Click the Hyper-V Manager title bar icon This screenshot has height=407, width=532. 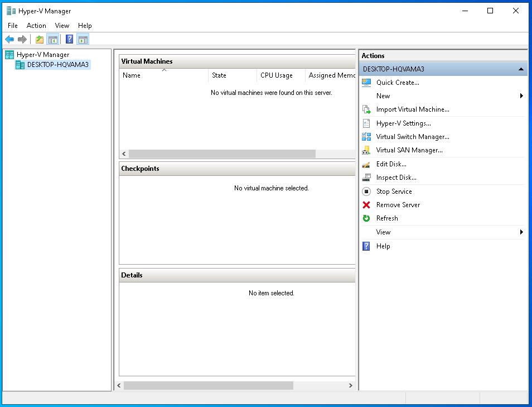11,11
